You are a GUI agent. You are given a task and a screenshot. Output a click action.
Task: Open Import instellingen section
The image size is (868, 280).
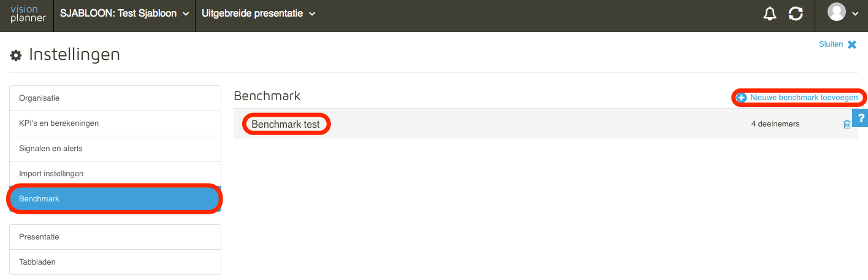pos(115,174)
